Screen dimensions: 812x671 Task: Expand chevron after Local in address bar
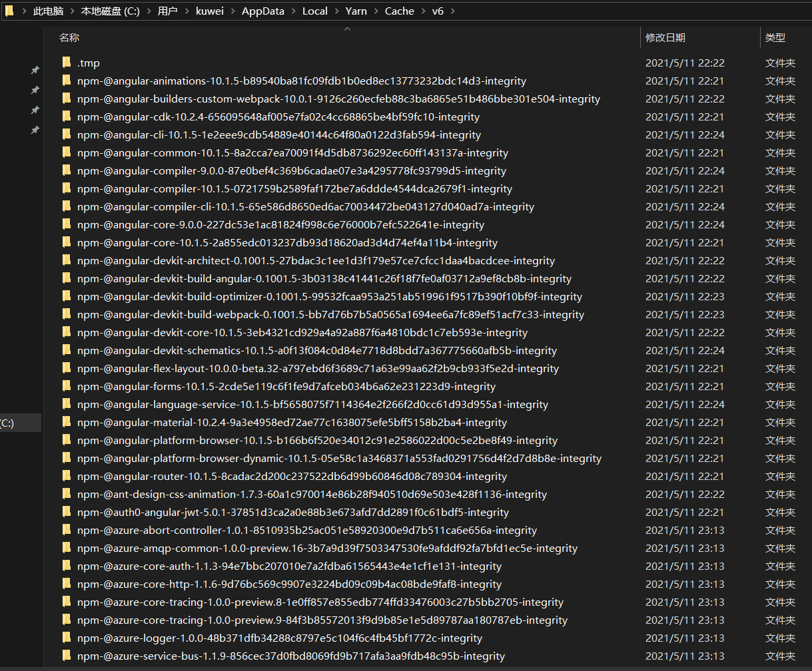tap(336, 11)
